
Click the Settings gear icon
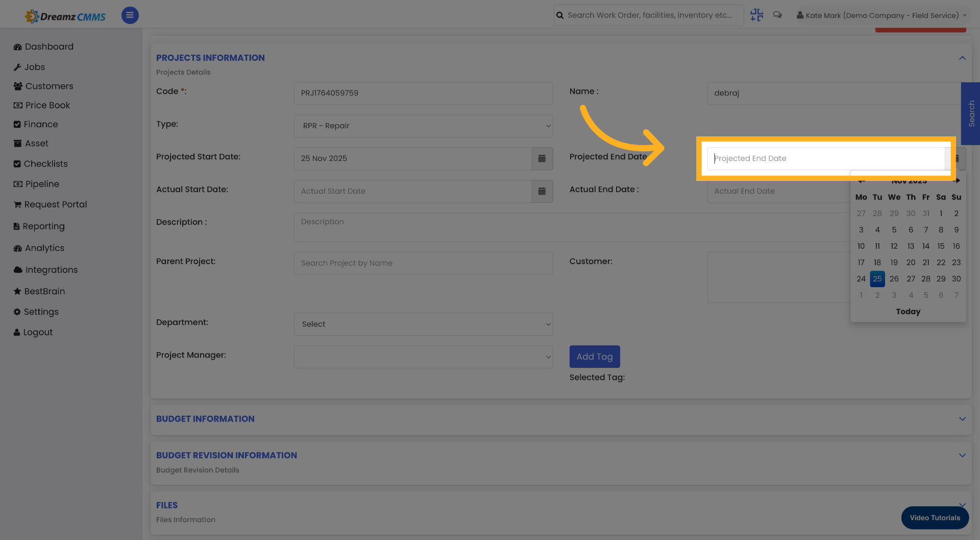[17, 312]
